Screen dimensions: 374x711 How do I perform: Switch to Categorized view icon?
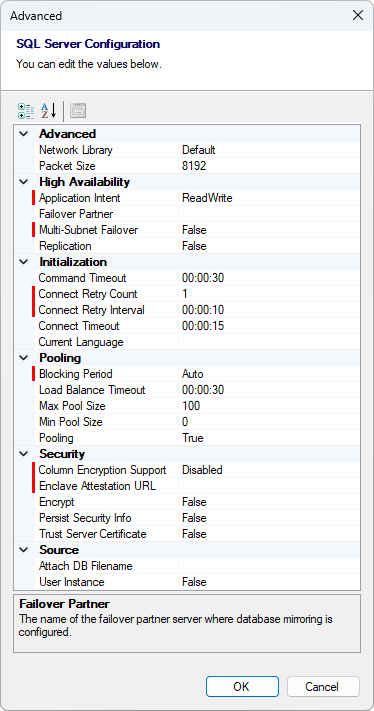pyautogui.click(x=26, y=111)
